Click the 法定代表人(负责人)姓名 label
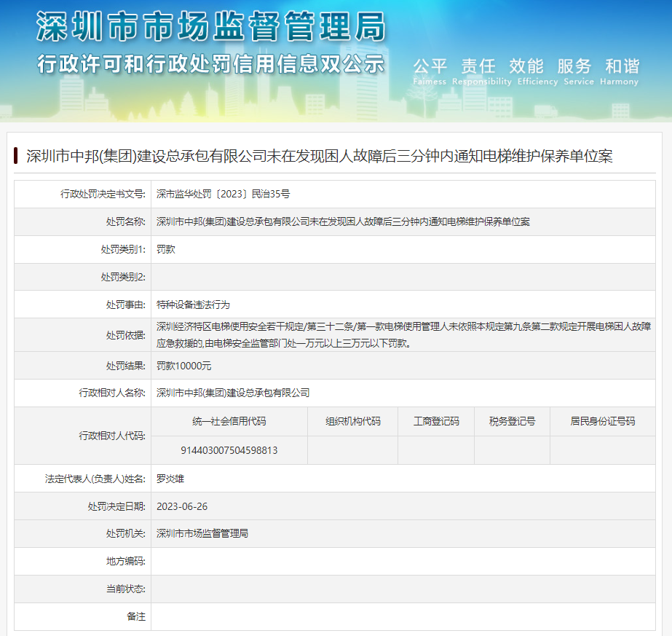This screenshot has width=672, height=636. point(95,479)
